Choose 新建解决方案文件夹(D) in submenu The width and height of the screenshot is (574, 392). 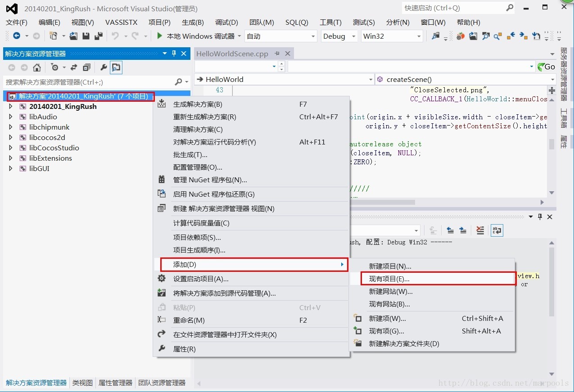[432, 344]
